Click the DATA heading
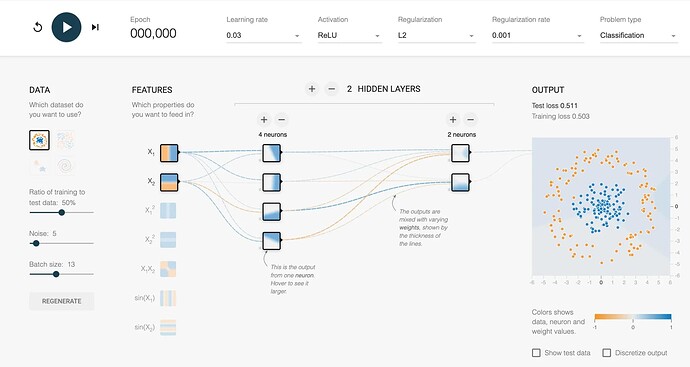Image resolution: width=690 pixels, height=367 pixels. (40, 90)
